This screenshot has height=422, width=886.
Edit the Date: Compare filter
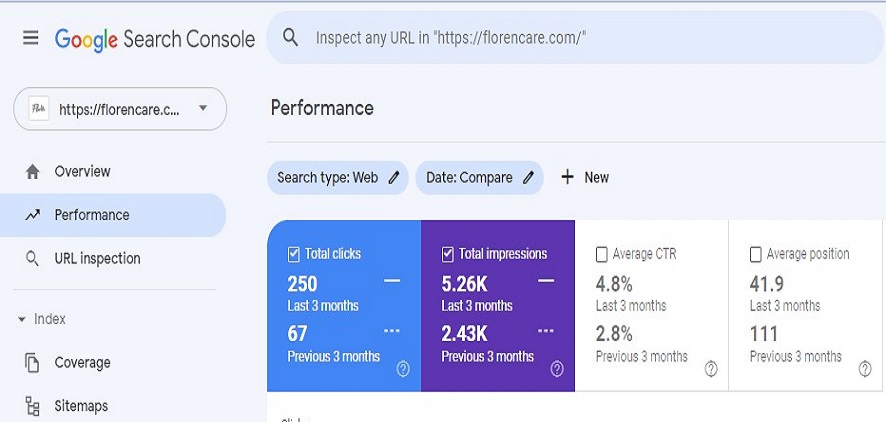pos(480,178)
